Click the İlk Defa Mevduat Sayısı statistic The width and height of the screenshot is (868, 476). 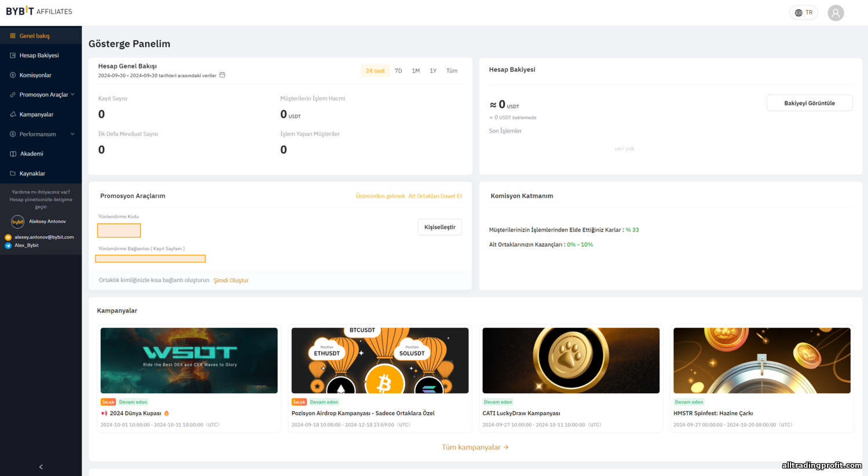(x=128, y=142)
